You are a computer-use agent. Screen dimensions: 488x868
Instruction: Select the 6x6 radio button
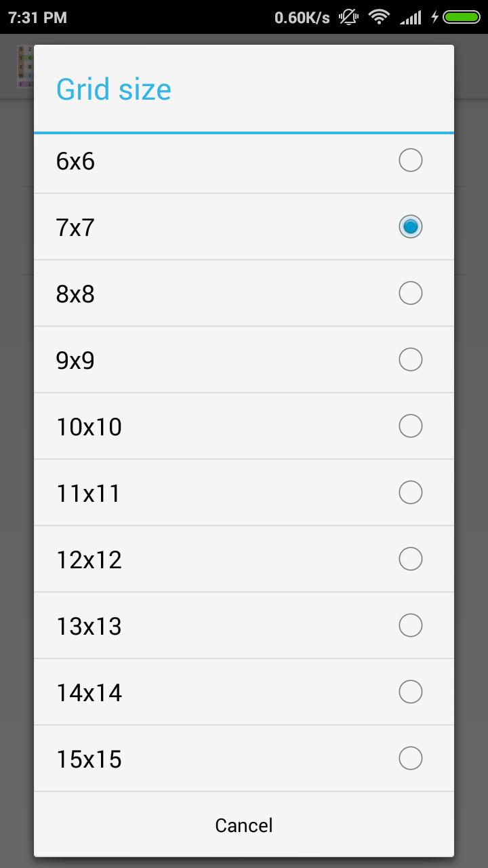(410, 161)
